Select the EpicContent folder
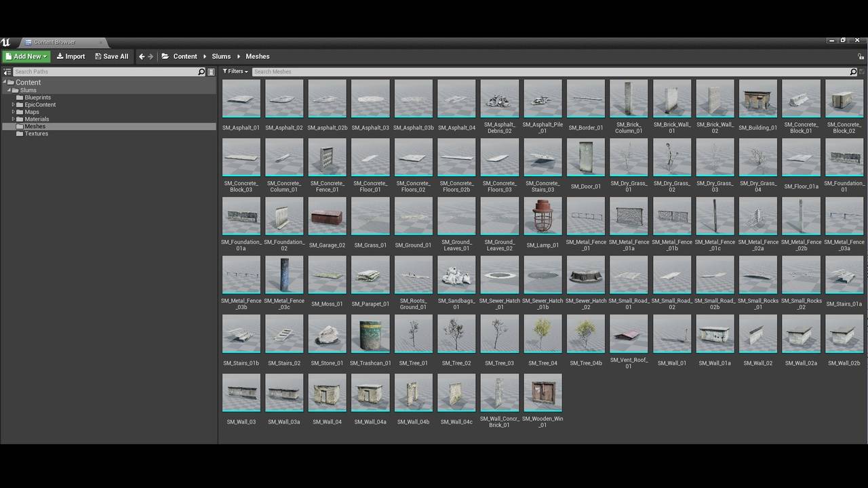 (40, 104)
